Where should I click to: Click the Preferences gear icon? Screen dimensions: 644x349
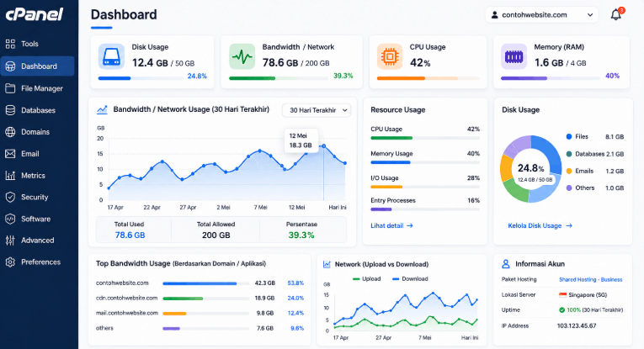pos(10,262)
